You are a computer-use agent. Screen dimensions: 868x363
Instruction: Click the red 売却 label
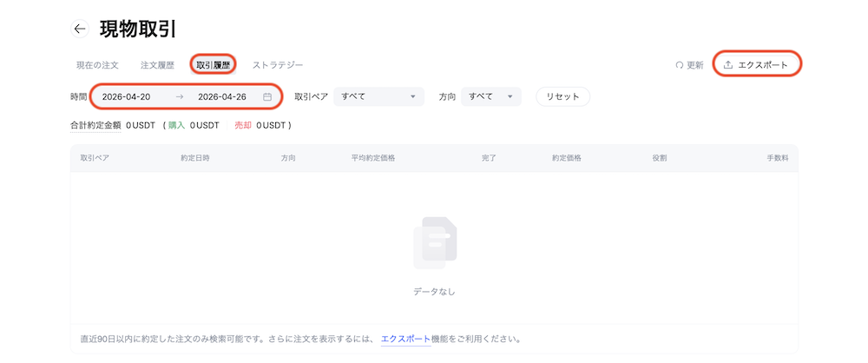pos(243,125)
